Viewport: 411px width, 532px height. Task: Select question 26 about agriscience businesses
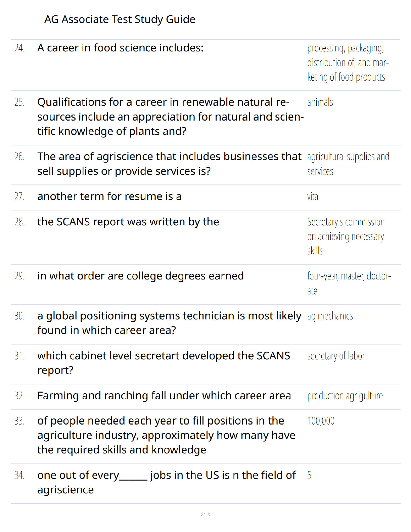point(169,164)
